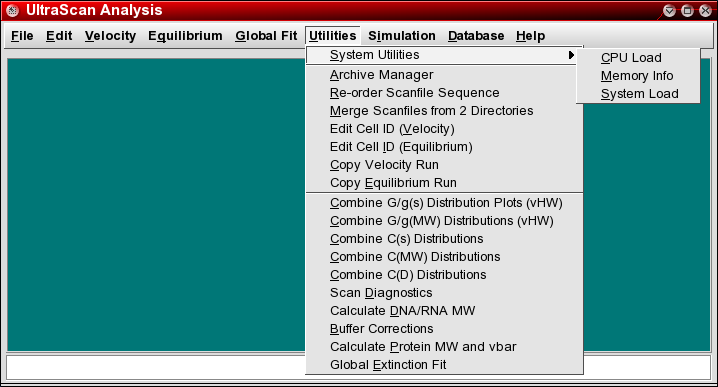Open the Velocity menu
The height and width of the screenshot is (387, 718).
tap(110, 36)
